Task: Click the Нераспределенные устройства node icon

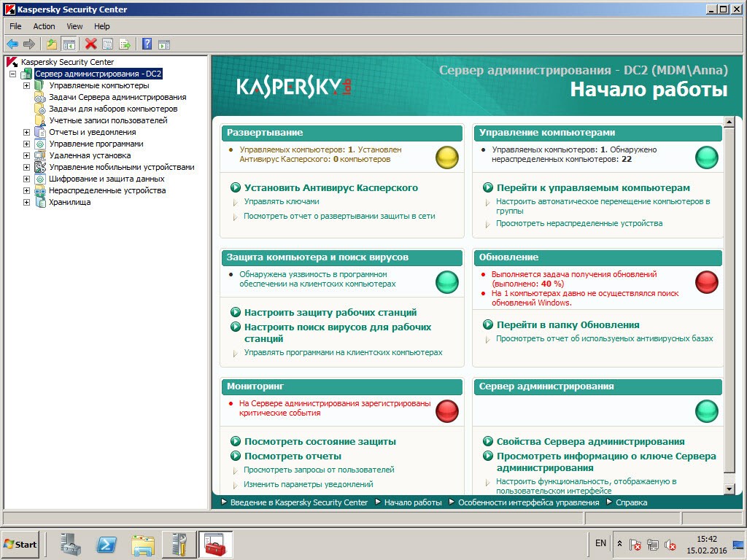Action: (40, 190)
